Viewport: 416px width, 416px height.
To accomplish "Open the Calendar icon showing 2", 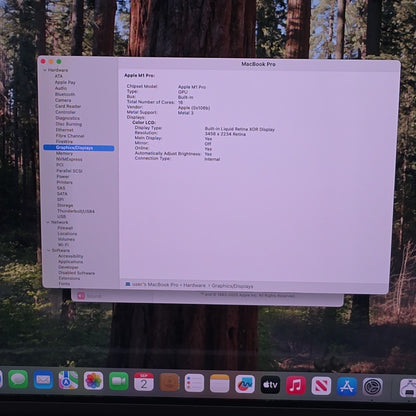I will (144, 382).
